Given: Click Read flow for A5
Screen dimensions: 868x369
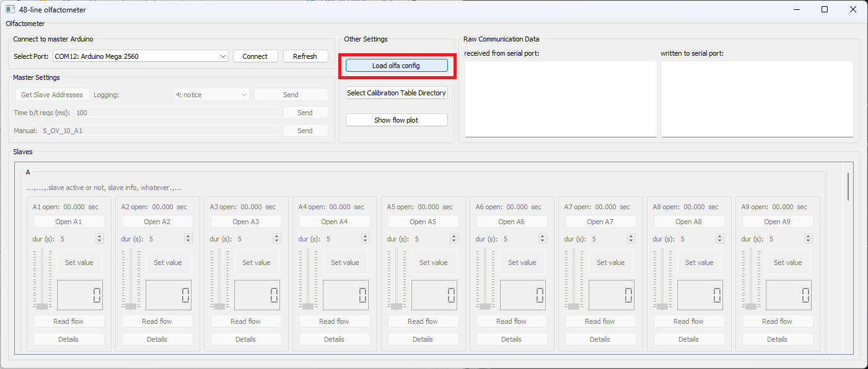Looking at the screenshot, I should click(x=423, y=321).
